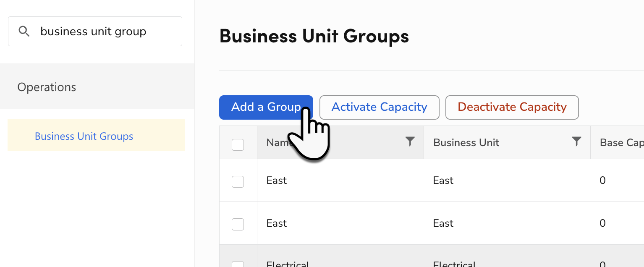Click the 0 capacity value in first East row
This screenshot has height=267, width=644.
(603, 181)
